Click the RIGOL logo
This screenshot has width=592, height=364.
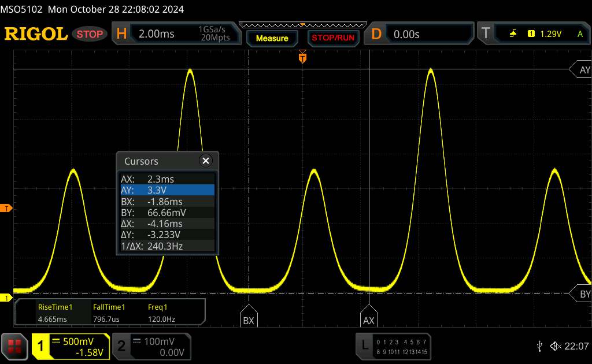(x=36, y=34)
